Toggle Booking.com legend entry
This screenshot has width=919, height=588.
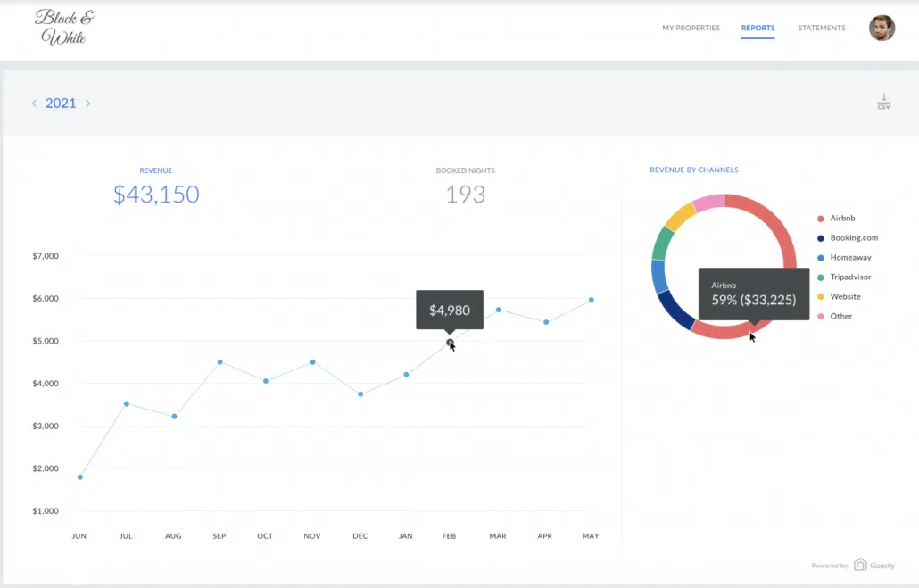coord(853,237)
